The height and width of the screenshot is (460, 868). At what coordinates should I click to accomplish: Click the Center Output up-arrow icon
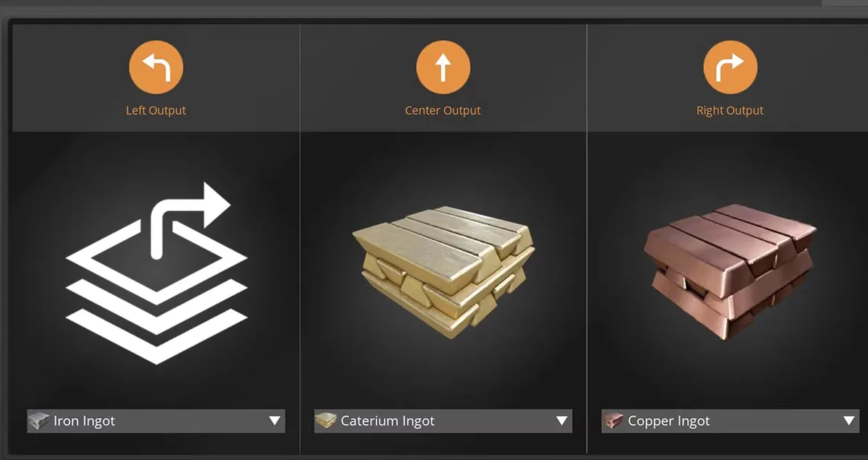443,68
